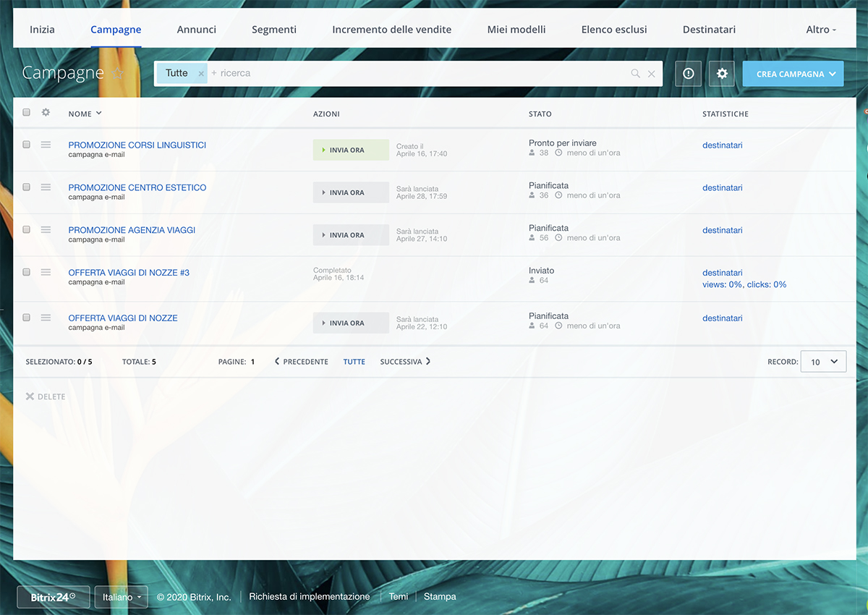The width and height of the screenshot is (868, 615).
Task: Open the table header gear settings
Action: [46, 113]
